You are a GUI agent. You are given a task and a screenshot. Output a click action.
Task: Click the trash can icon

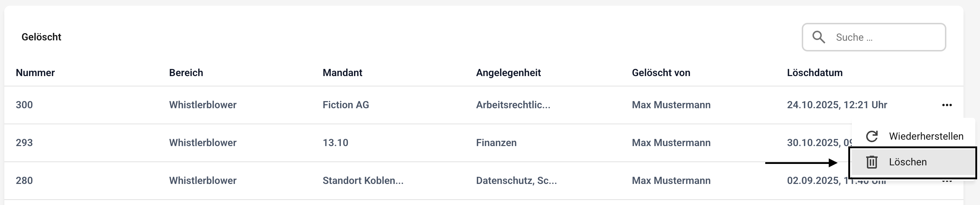[x=872, y=162]
